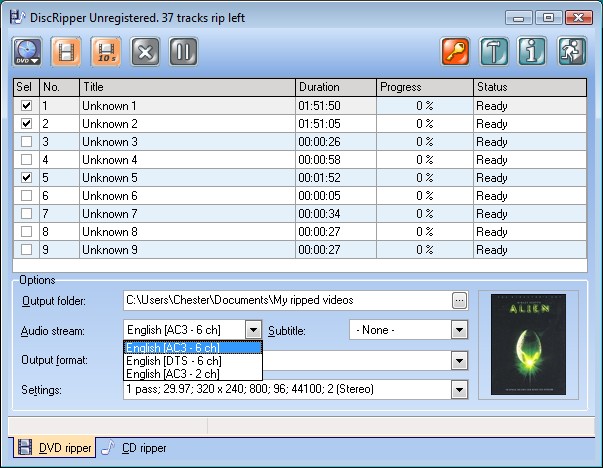Switch to the CD ripper tab
The image size is (603, 468).
click(135, 448)
